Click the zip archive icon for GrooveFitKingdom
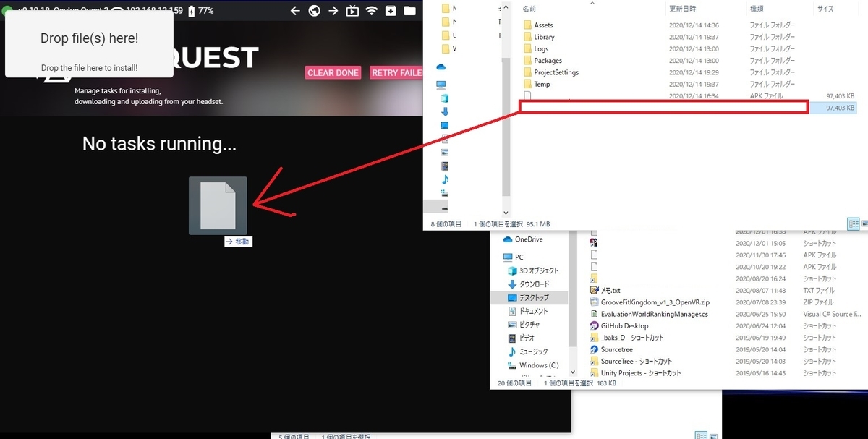The image size is (868, 439). (594, 302)
